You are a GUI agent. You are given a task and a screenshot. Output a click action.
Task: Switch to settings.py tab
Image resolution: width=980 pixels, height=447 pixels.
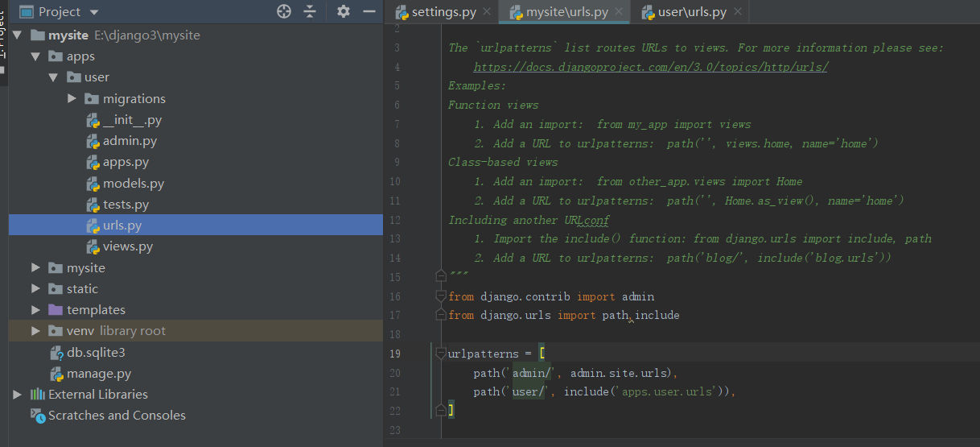pyautogui.click(x=444, y=12)
